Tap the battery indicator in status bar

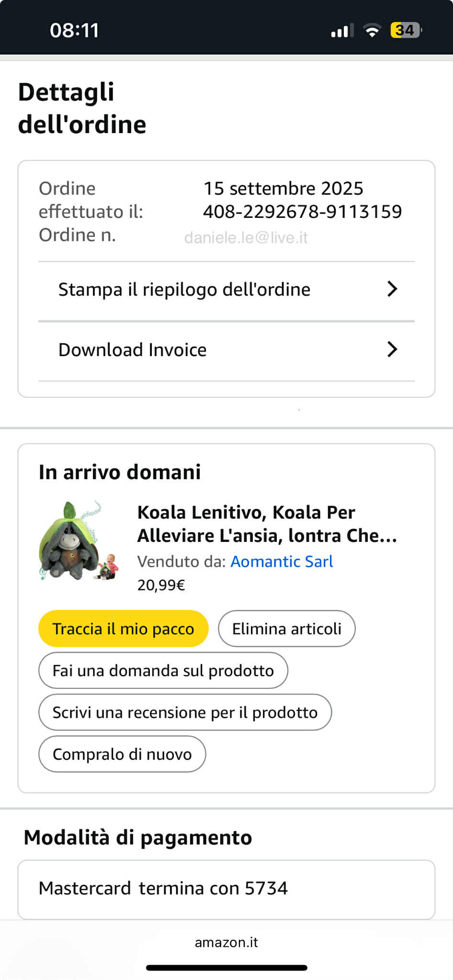coord(406,30)
